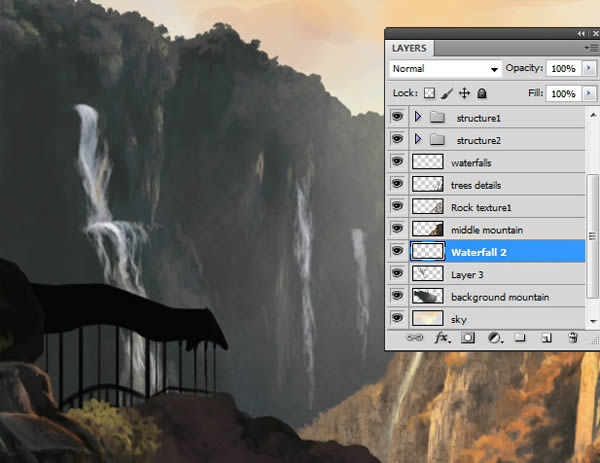Hide the background mountain layer
Screen dimensions: 600x463
pos(397,295)
